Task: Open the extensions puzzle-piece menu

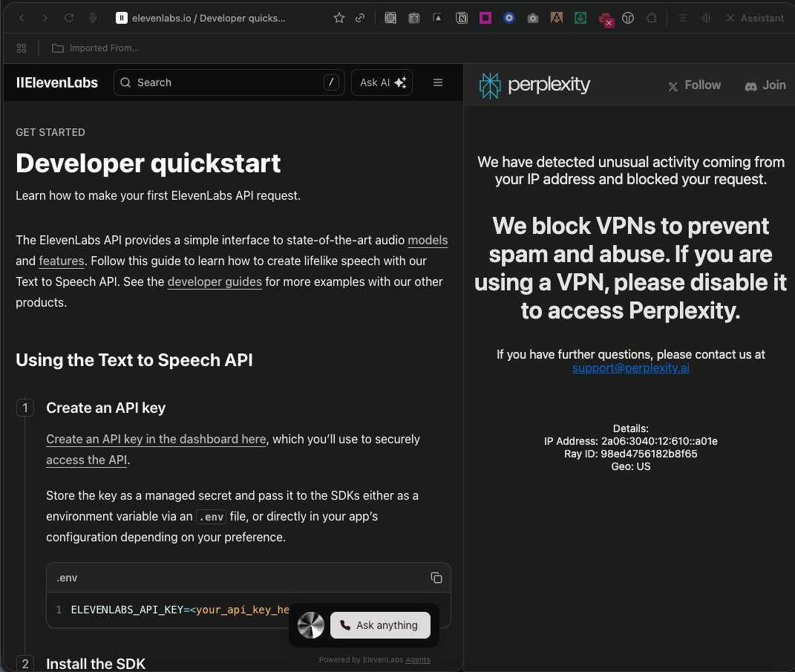Action: point(652,19)
